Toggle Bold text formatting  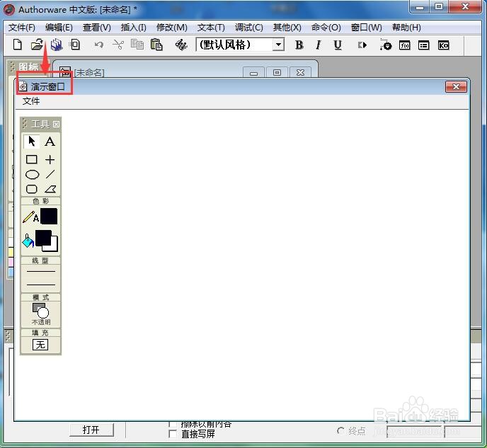299,45
